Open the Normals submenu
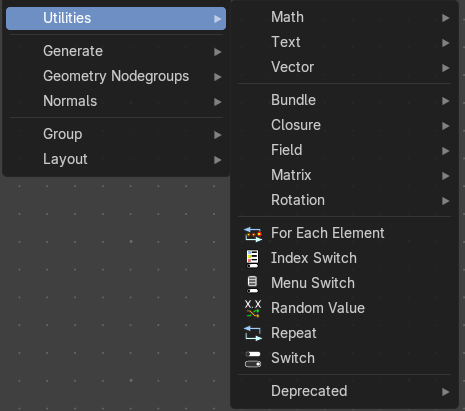Screen dimensions: 465x411 (x=116, y=101)
